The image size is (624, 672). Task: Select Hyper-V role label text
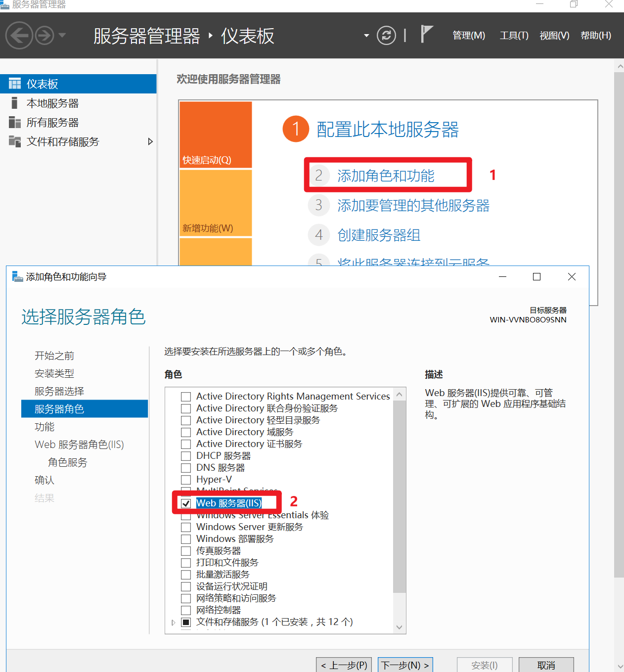tap(214, 479)
